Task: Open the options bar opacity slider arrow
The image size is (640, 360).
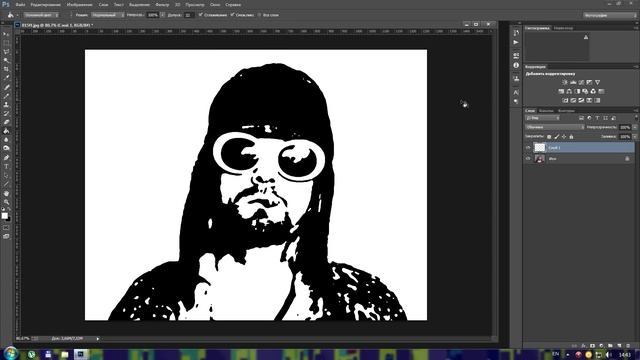Action: 162,15
